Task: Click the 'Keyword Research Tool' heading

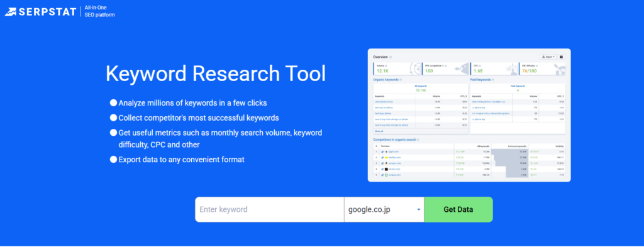Action: [x=216, y=74]
